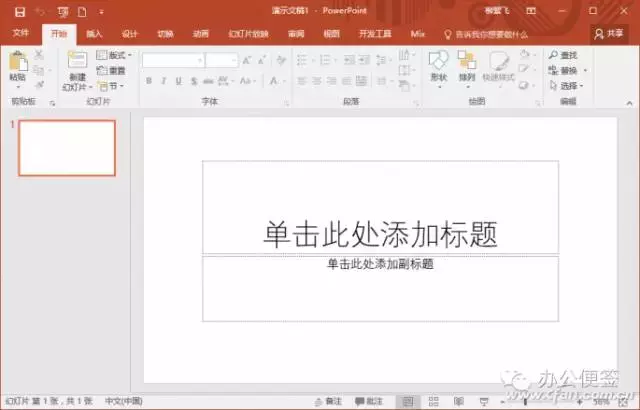
Task: Click the Shape Fill paint bucket
Action: coord(525,54)
